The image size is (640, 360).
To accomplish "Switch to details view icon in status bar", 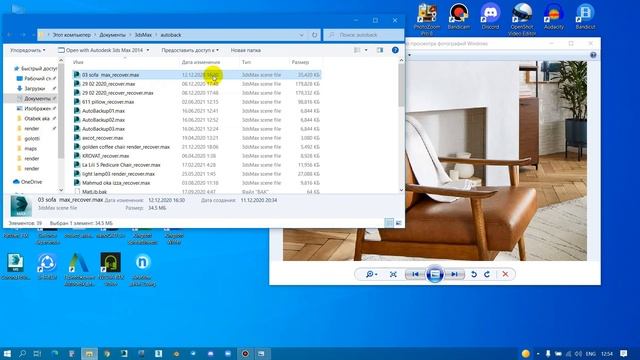I will coord(389,222).
